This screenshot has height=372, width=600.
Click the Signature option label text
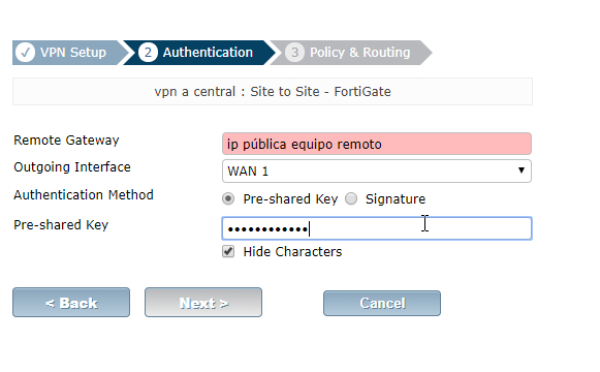pos(395,199)
